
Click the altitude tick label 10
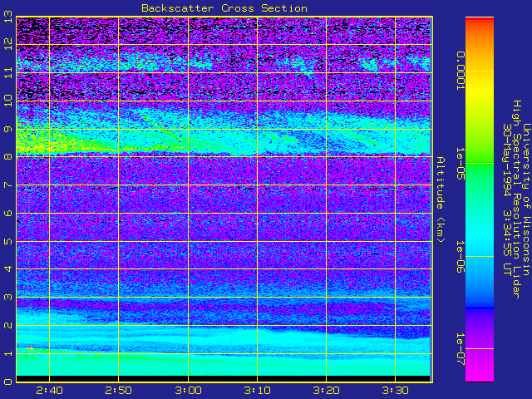coord(8,101)
